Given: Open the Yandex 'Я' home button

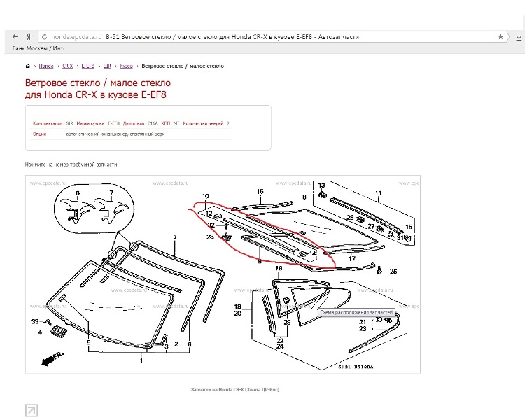Looking at the screenshot, I should 29,37.
